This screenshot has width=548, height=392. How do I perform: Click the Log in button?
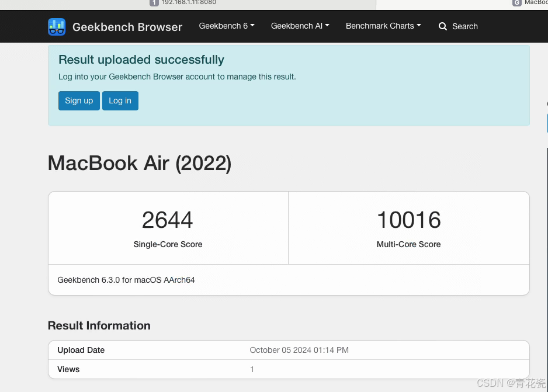[120, 100]
